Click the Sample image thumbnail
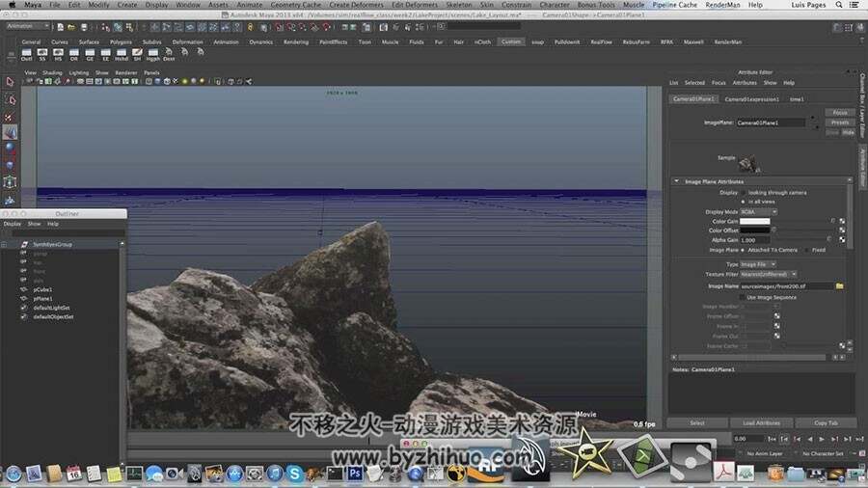Image resolution: width=868 pixels, height=488 pixels. click(748, 164)
